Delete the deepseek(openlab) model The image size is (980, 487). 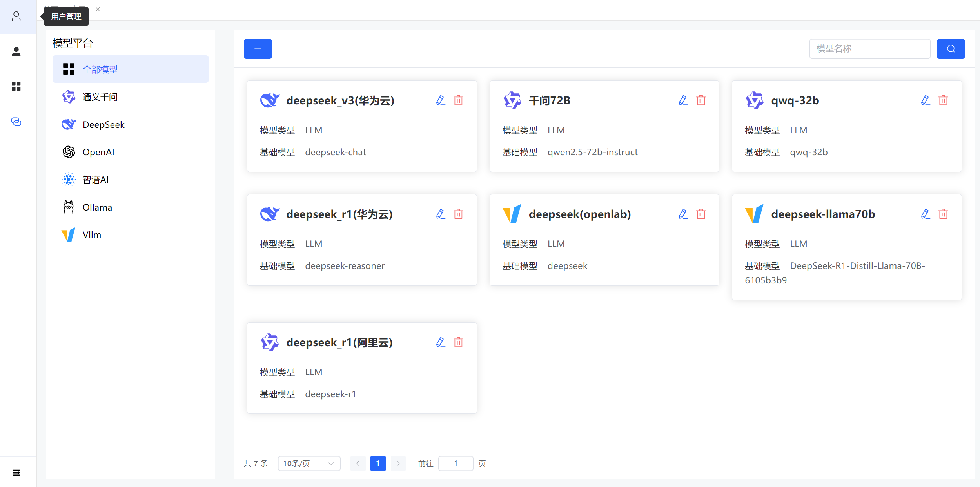point(701,214)
